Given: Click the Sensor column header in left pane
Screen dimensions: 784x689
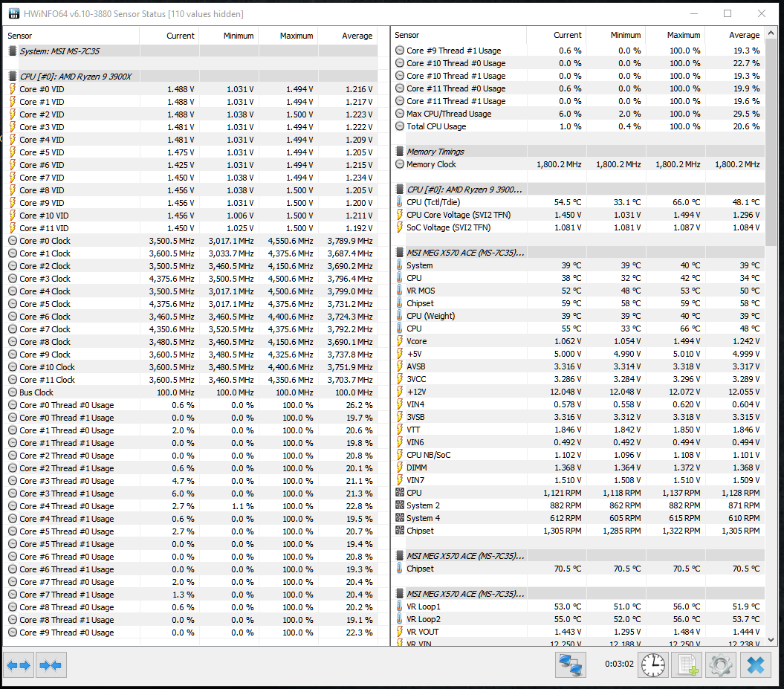Looking at the screenshot, I should coord(71,36).
